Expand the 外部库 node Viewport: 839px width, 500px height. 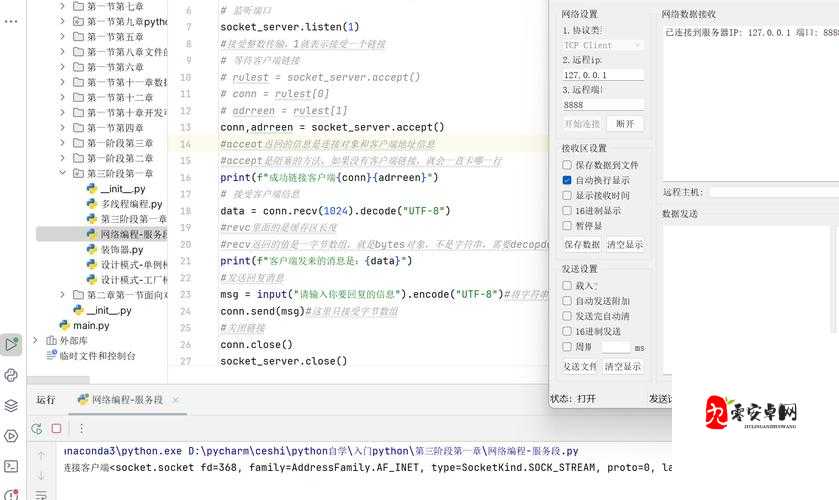point(35,340)
